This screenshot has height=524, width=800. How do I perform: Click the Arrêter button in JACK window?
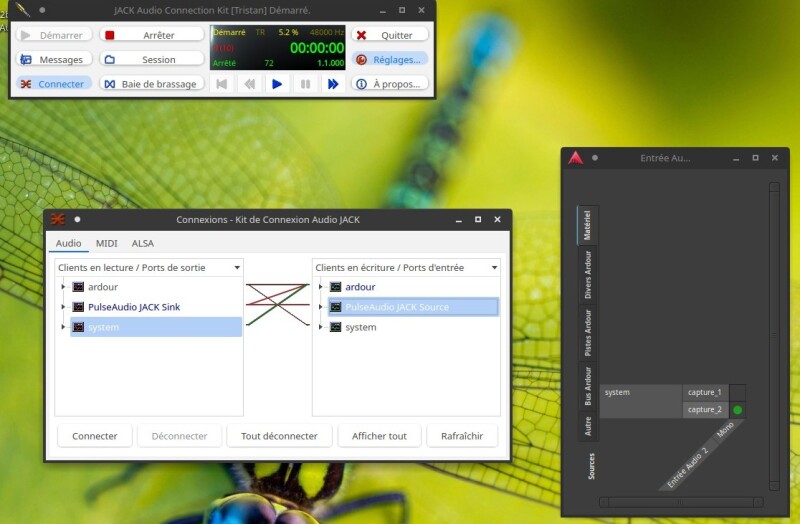(x=152, y=35)
